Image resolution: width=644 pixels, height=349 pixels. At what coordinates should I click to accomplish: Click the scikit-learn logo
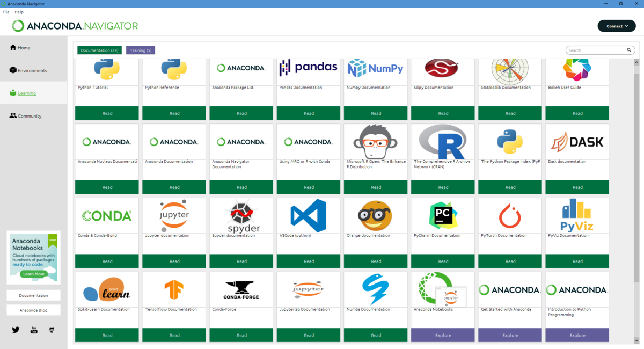pyautogui.click(x=107, y=289)
